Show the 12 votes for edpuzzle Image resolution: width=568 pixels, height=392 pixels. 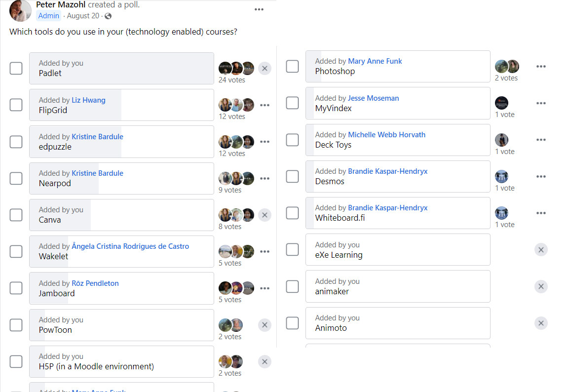pyautogui.click(x=232, y=154)
